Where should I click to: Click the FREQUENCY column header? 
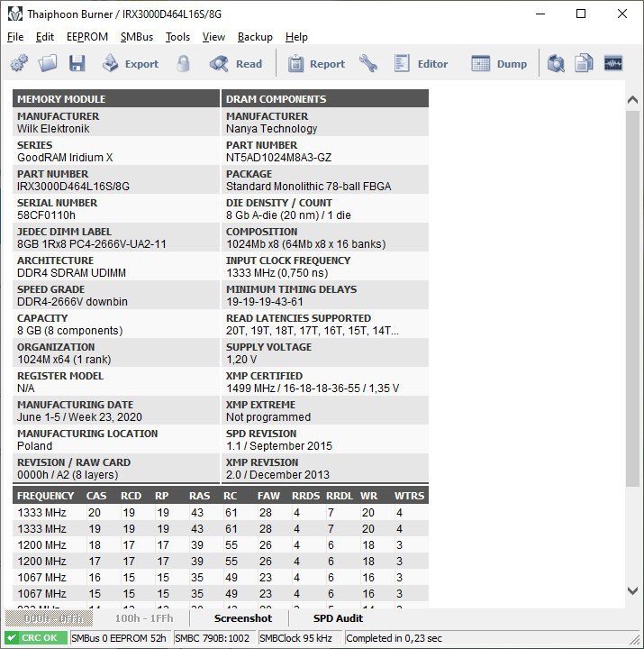click(x=46, y=496)
